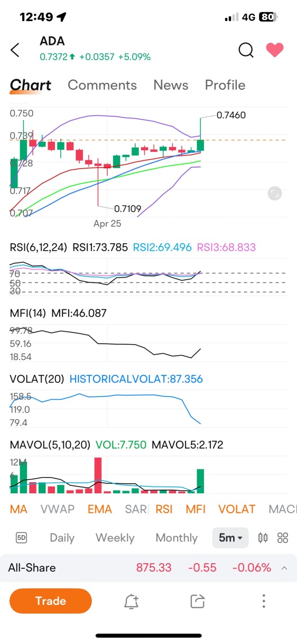Open the 5m interval dropdown
This screenshot has width=297, height=644.
pos(230,538)
